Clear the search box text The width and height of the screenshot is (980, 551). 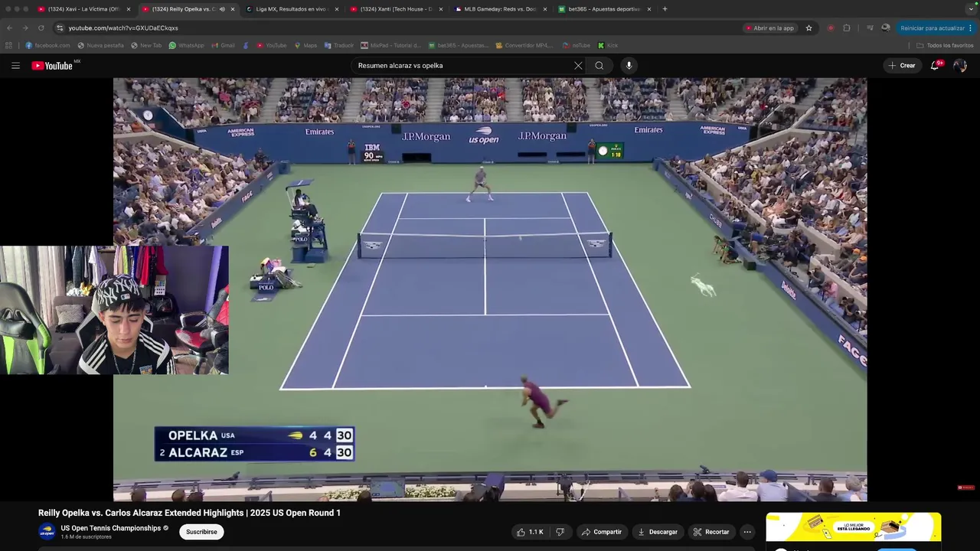(x=578, y=66)
